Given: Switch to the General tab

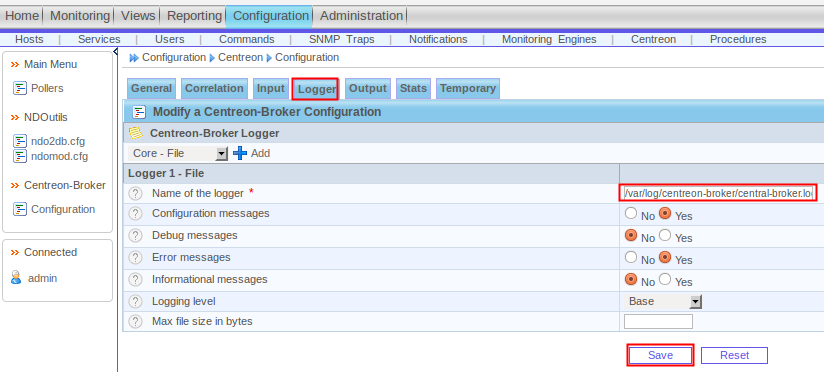Looking at the screenshot, I should (151, 88).
